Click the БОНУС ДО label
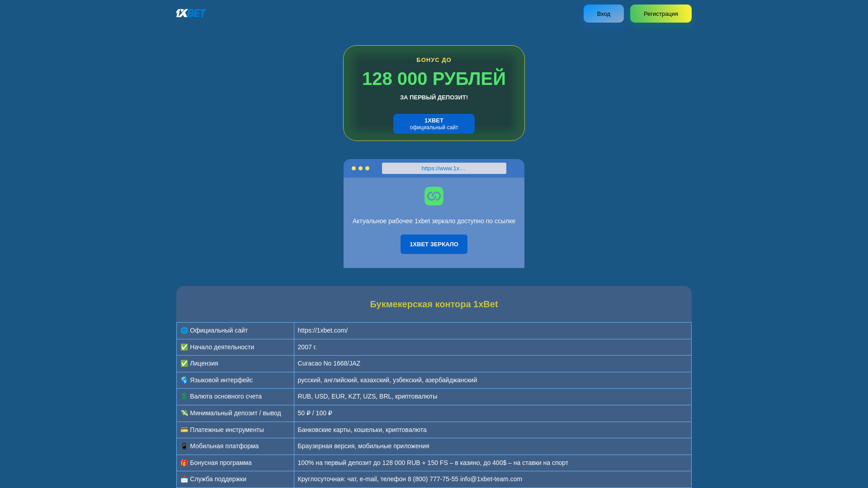Image resolution: width=868 pixels, height=488 pixels. [434, 60]
